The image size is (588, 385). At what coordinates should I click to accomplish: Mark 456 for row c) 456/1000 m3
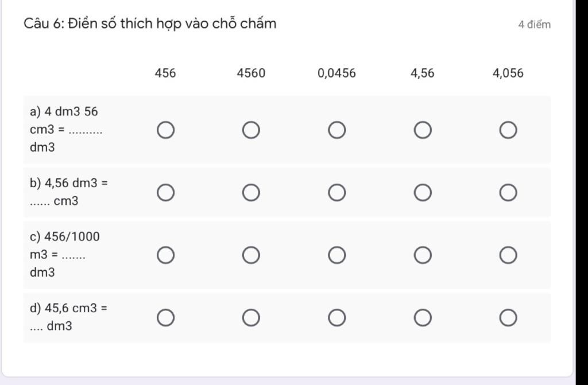tap(165, 255)
